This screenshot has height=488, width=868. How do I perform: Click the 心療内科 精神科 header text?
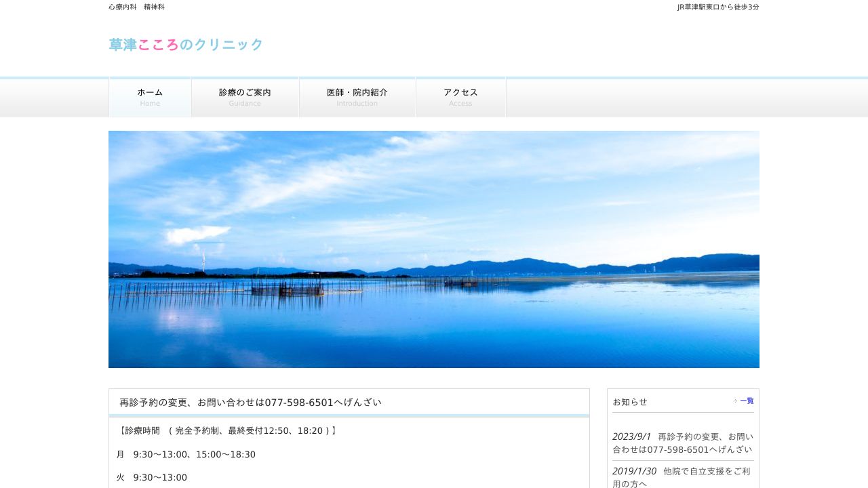coord(135,7)
